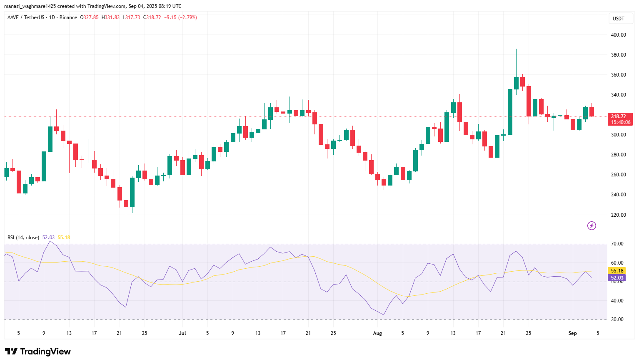Click the Aug marker on date axis
This screenshot has height=364, width=639.
377,333
